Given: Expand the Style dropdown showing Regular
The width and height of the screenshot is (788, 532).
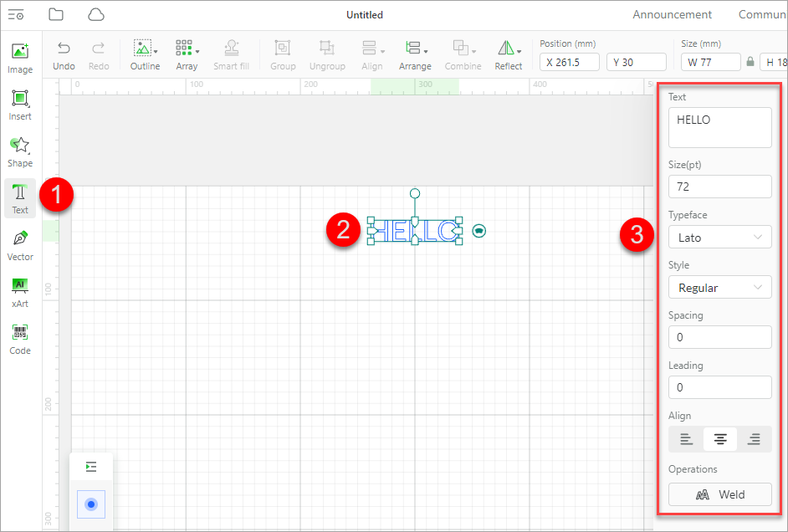Looking at the screenshot, I should (x=719, y=287).
